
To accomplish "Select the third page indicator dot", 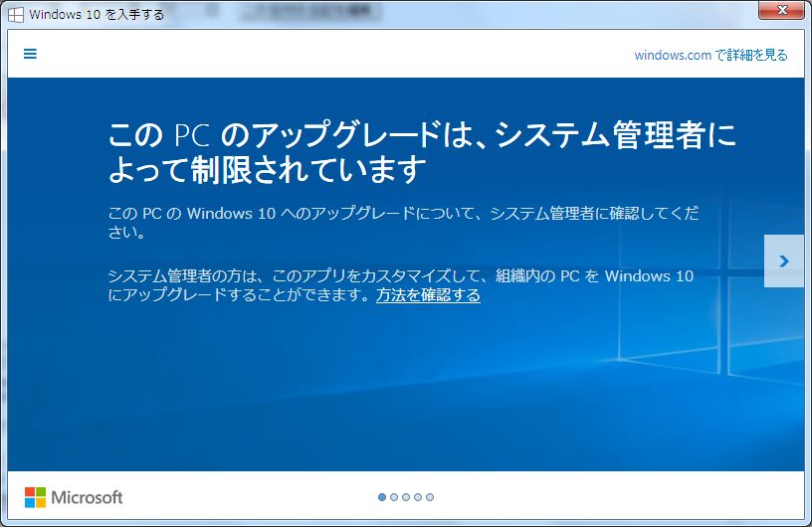I will coord(406,497).
